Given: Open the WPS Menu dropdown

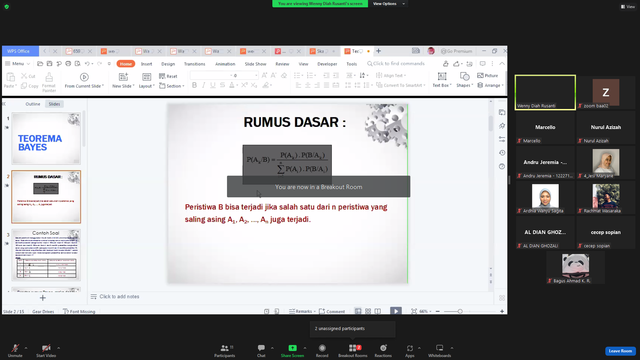Looking at the screenshot, I should [x=18, y=64].
